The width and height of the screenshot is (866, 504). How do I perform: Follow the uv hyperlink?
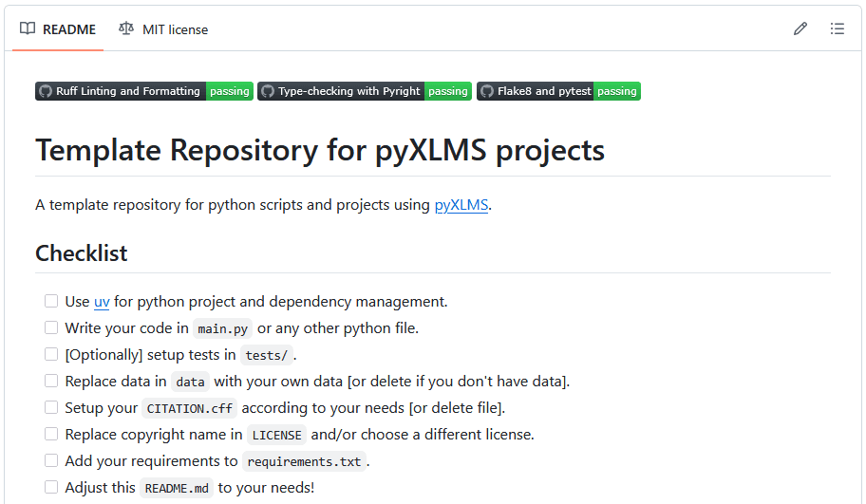[102, 302]
